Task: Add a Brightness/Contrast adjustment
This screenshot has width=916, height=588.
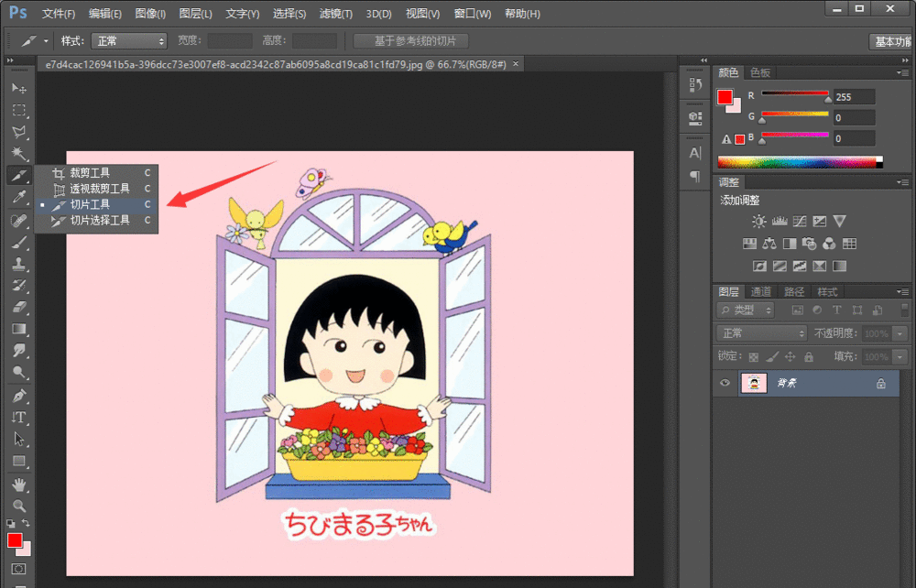Action: pos(758,221)
